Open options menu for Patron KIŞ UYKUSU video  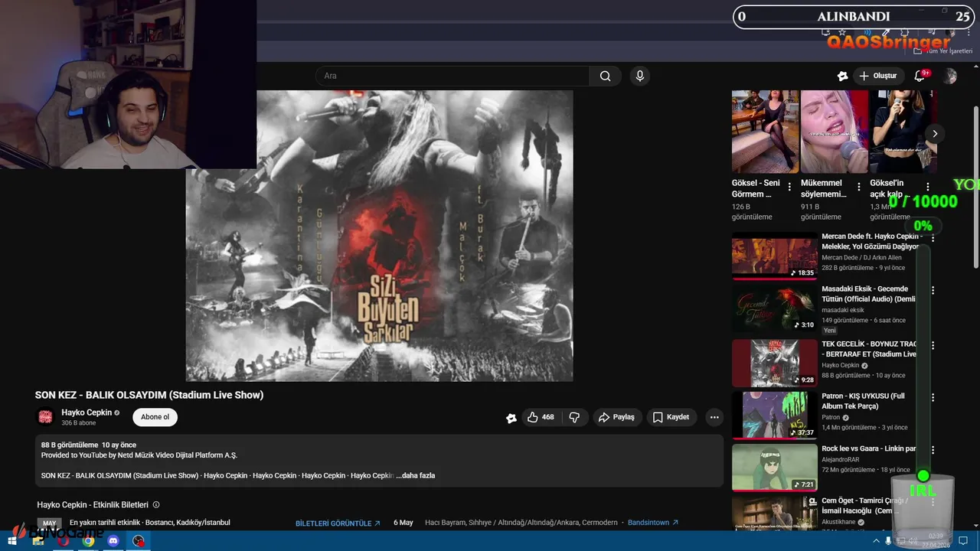pyautogui.click(x=933, y=398)
